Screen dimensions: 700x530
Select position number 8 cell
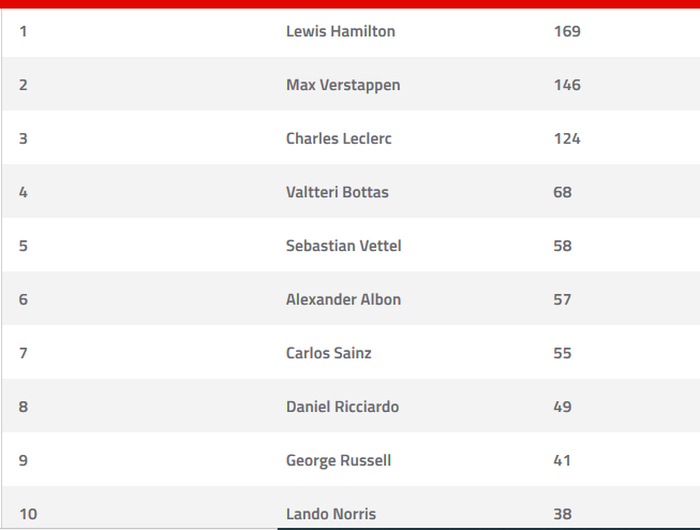(x=23, y=407)
